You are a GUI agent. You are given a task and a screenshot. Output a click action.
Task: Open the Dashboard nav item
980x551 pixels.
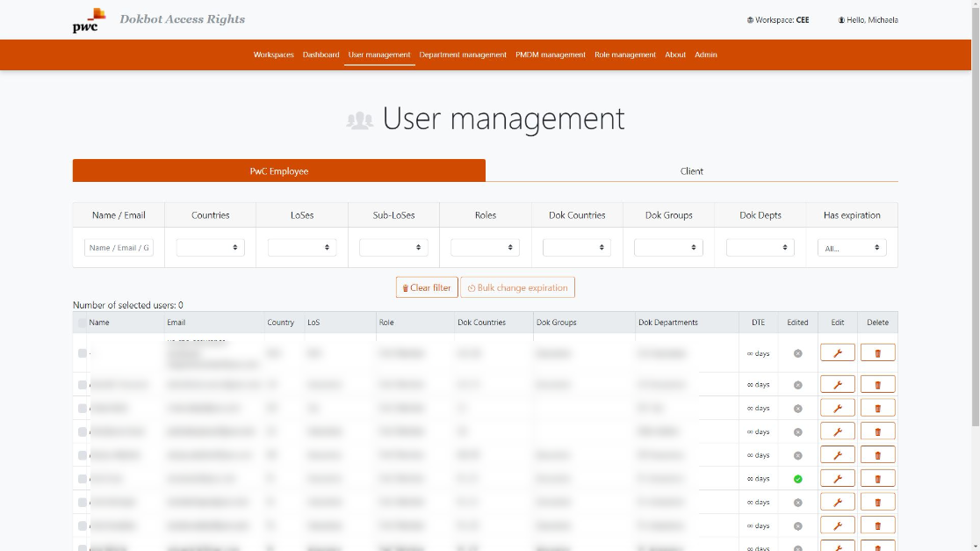coord(321,55)
